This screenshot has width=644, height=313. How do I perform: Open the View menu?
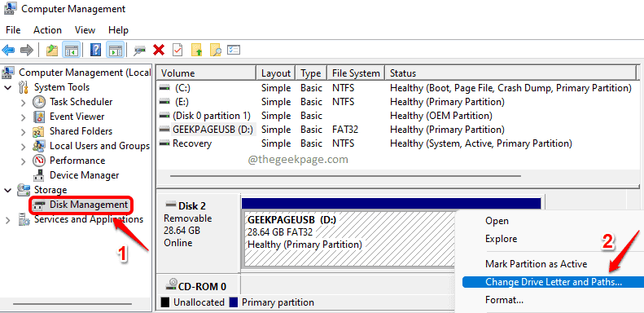pyautogui.click(x=85, y=30)
